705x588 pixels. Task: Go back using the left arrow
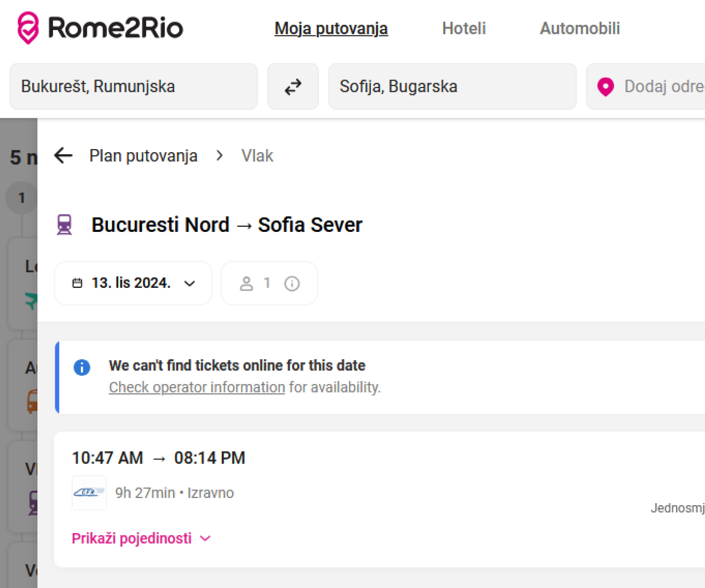(x=63, y=155)
